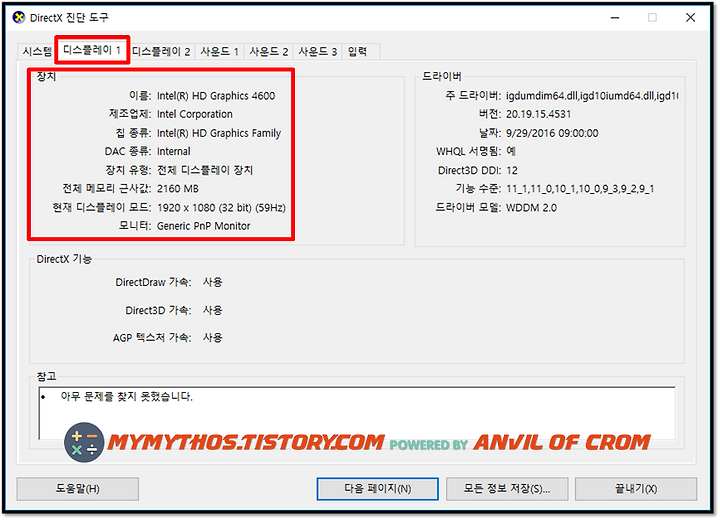
Task: Click the Generic PnP Monitor value
Action: coord(203,226)
